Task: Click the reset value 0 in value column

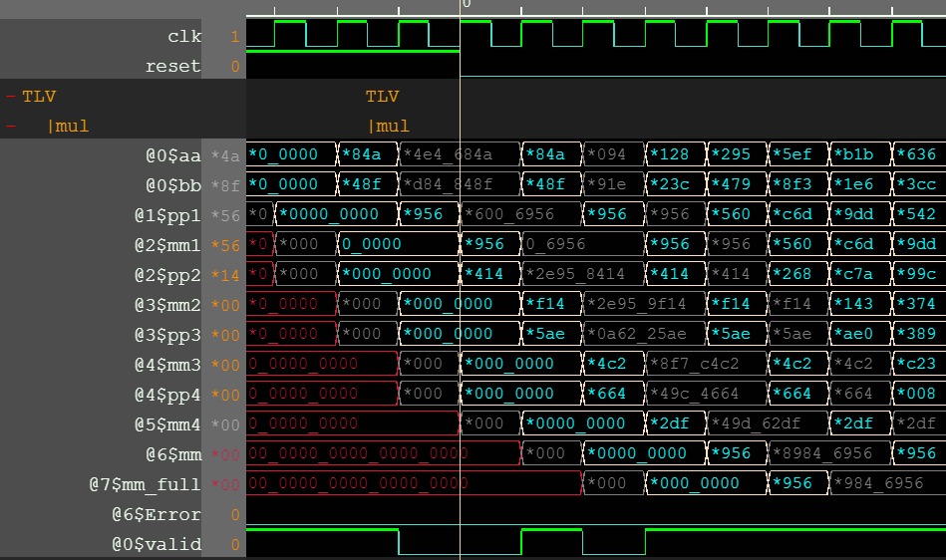Action: [x=235, y=67]
